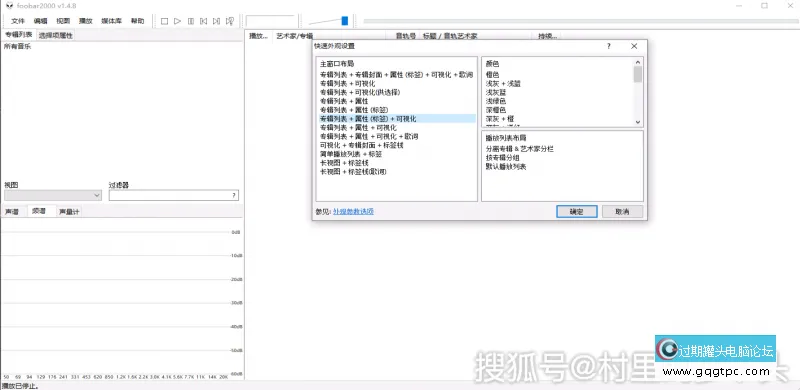Click 所有音乐 in album list
800x390 pixels.
[x=17, y=46]
